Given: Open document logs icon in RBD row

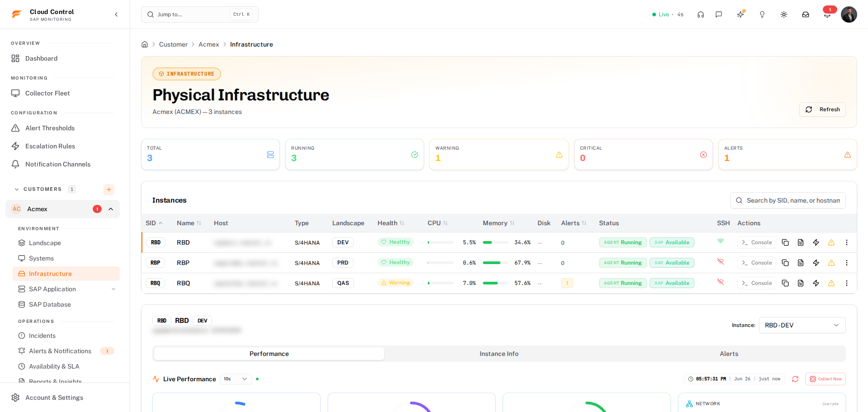Looking at the screenshot, I should pyautogui.click(x=801, y=242).
